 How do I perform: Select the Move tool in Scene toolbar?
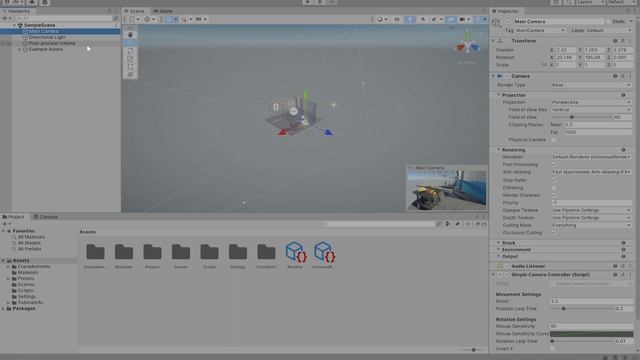[130, 43]
